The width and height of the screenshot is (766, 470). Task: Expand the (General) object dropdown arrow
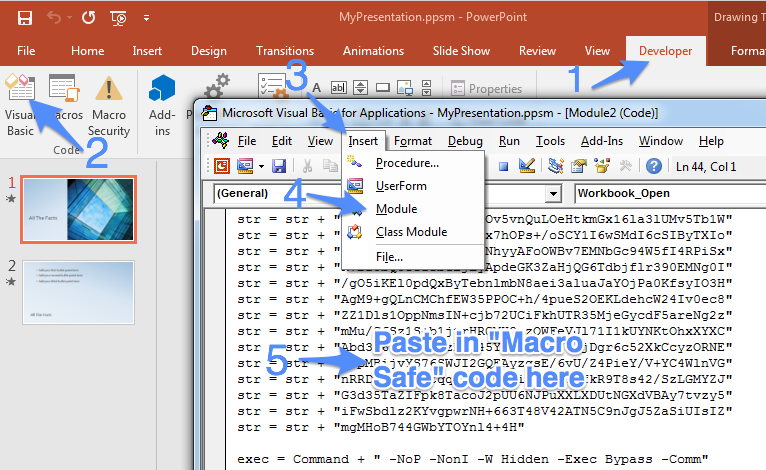[x=553, y=193]
